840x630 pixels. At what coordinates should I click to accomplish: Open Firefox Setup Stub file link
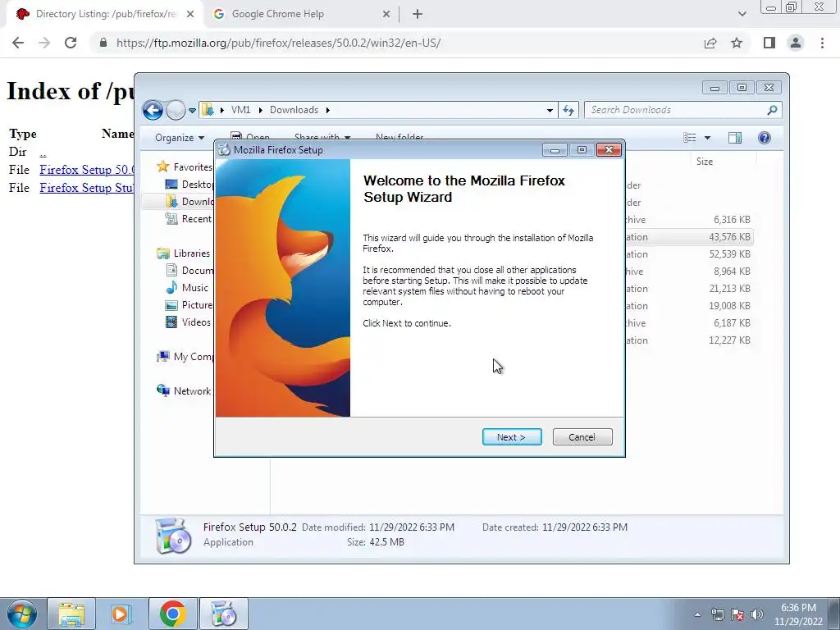(87, 188)
